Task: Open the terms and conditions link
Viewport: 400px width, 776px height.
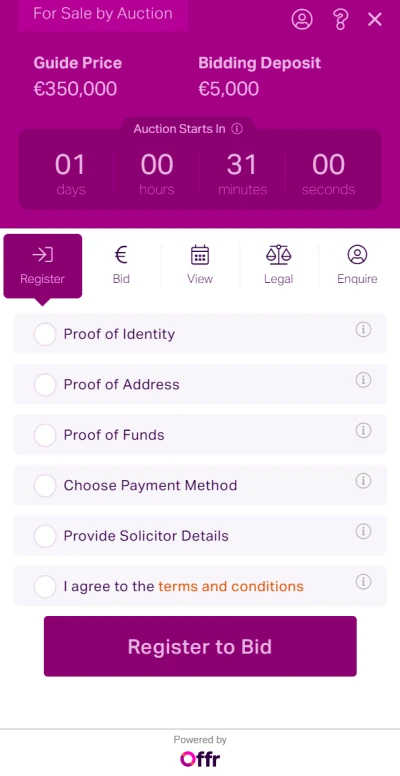Action: point(231,586)
